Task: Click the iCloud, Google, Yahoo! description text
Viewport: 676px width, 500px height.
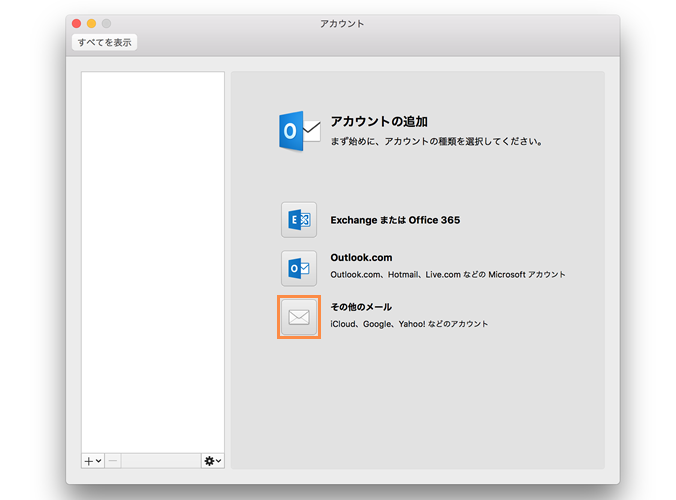Action: coord(409,324)
